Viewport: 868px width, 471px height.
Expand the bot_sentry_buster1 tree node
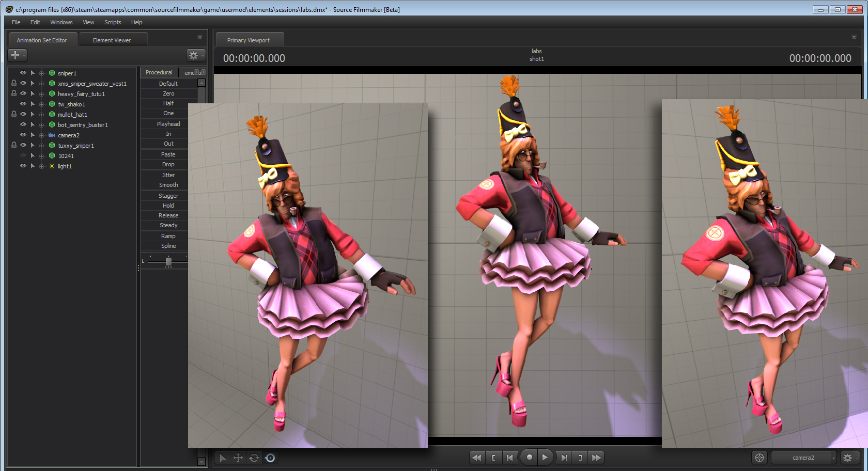click(x=42, y=125)
